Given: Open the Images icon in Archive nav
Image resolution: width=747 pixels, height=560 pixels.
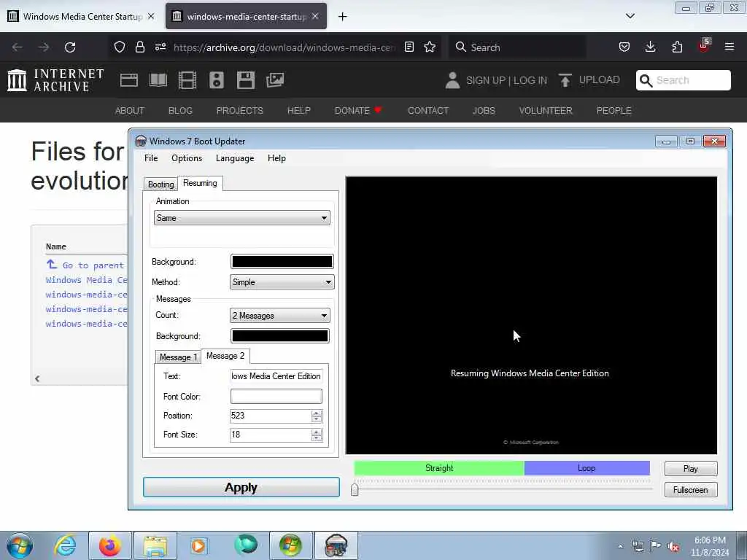Looking at the screenshot, I should coord(275,80).
